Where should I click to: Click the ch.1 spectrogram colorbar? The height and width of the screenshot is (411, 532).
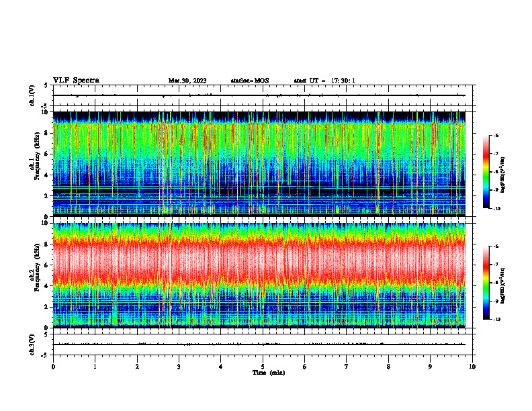click(486, 172)
